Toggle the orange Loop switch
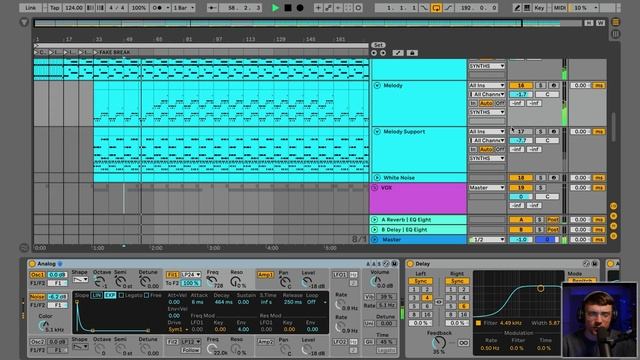Viewport: 640px width, 360px height. [x=436, y=8]
